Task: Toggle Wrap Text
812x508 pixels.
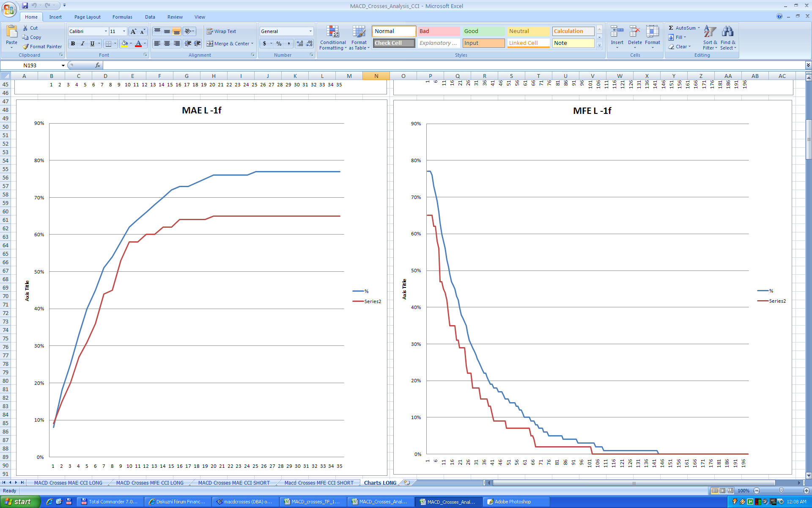Action: 221,31
